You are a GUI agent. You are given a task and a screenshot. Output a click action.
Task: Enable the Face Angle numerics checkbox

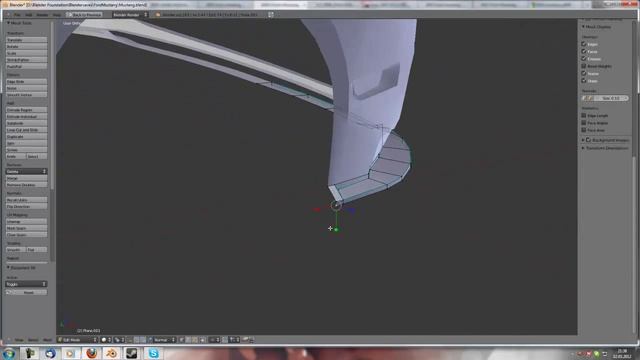coord(584,122)
